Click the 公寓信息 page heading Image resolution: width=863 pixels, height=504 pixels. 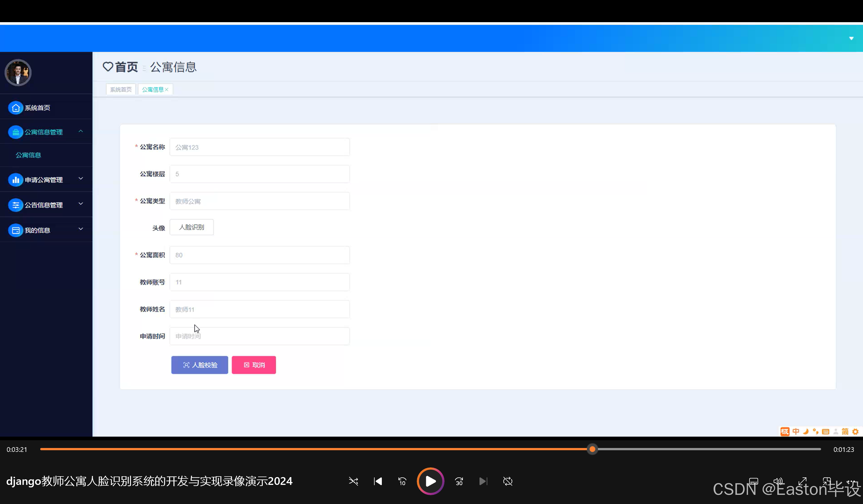pyautogui.click(x=173, y=67)
